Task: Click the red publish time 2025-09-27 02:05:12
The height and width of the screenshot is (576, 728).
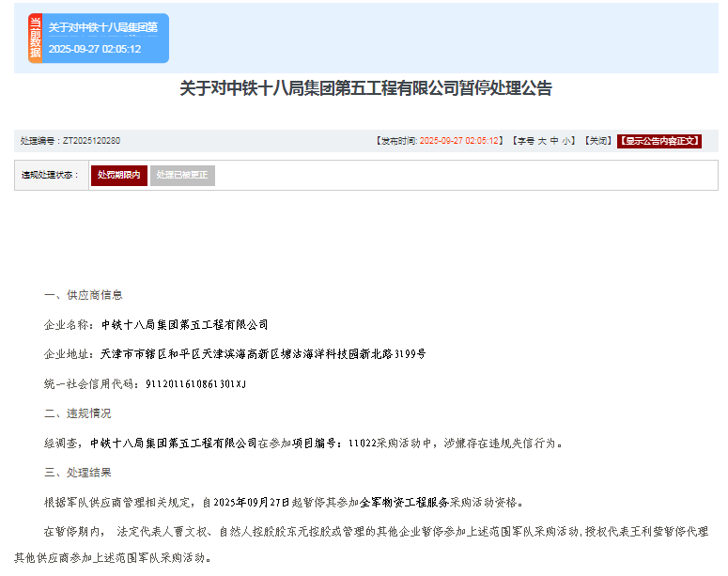Action: [459, 141]
